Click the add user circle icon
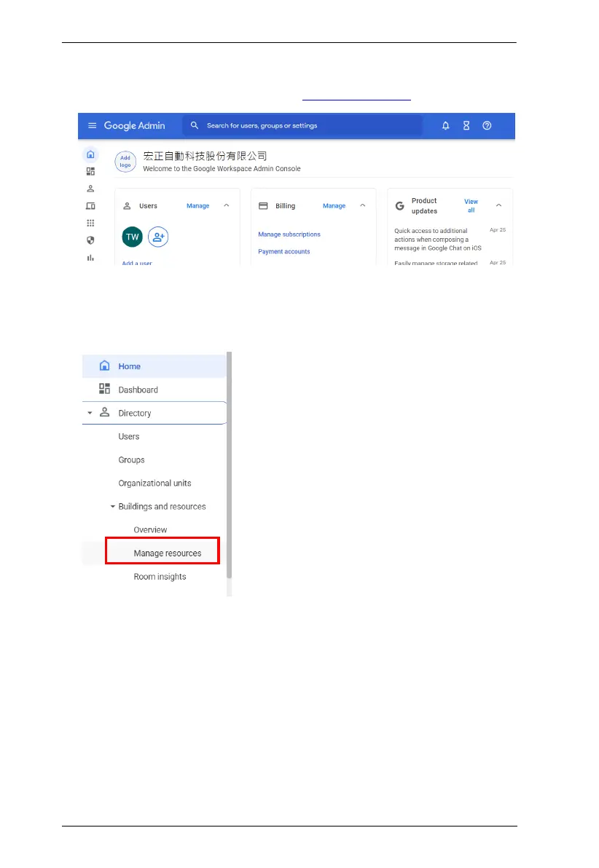599x868 pixels. point(158,237)
